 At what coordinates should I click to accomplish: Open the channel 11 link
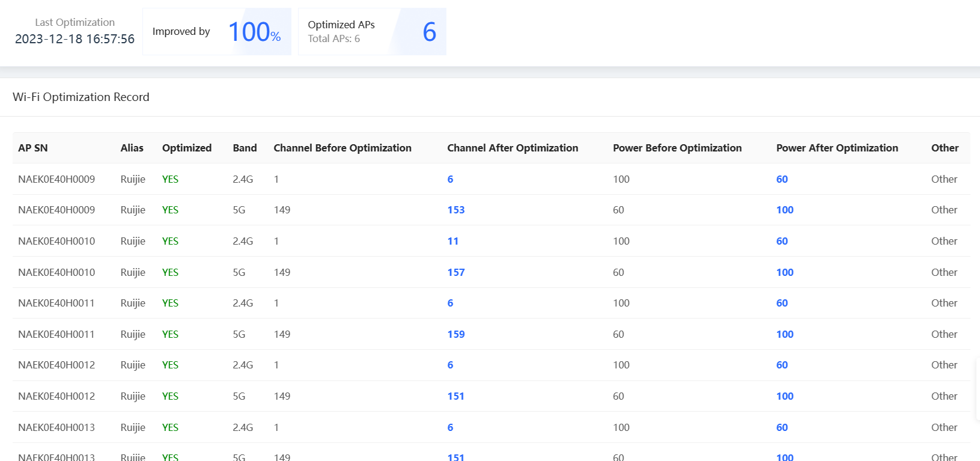click(x=453, y=241)
